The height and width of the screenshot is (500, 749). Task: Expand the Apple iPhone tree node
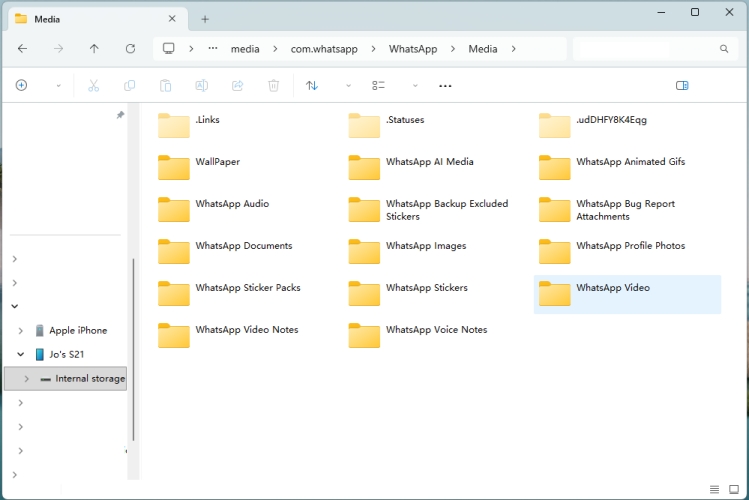pyautogui.click(x=21, y=330)
